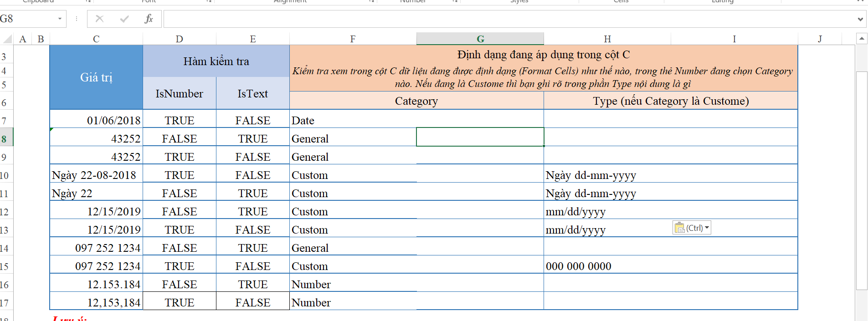
Task: Click the vertical scrollbar up arrow
Action: click(862, 39)
